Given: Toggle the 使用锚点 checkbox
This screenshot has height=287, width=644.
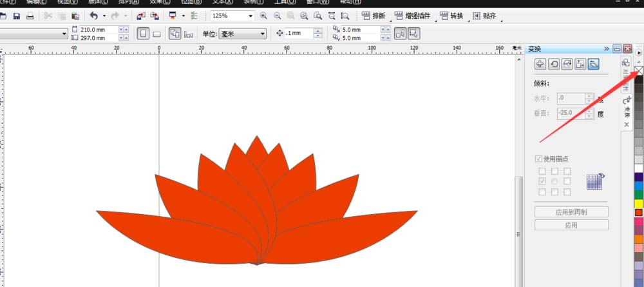Looking at the screenshot, I should pos(539,159).
